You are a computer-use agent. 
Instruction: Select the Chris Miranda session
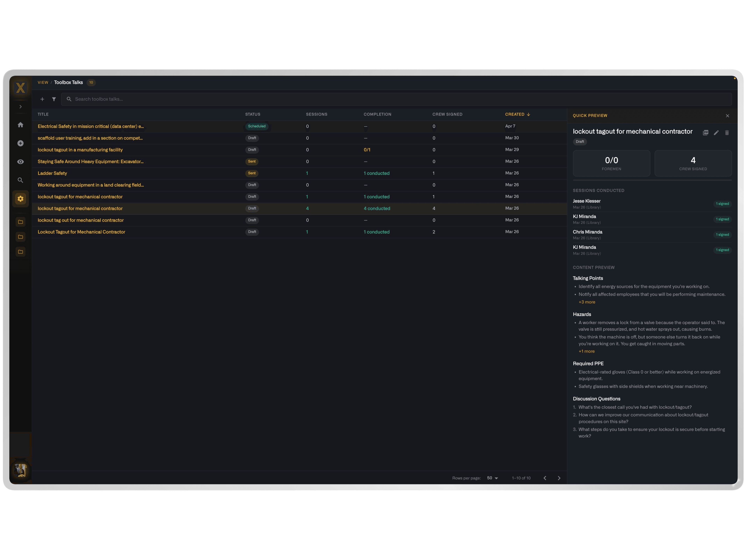pos(652,235)
